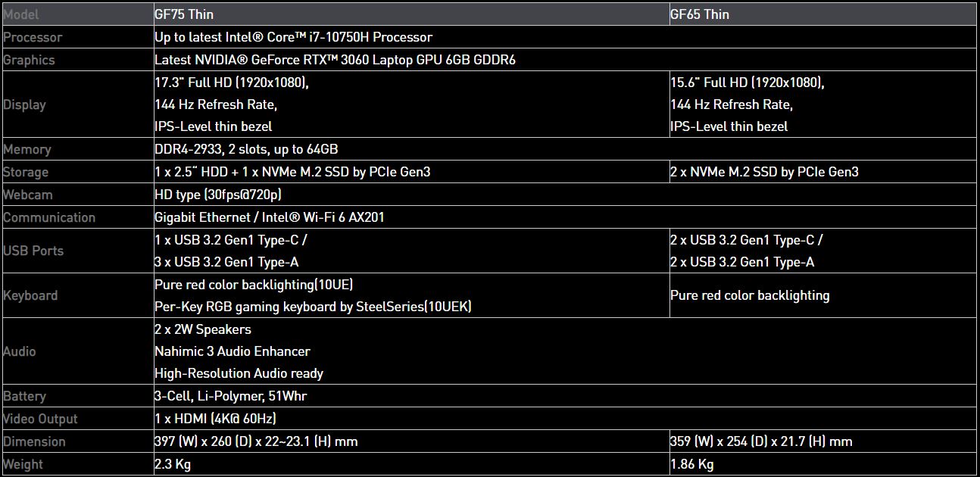Click the 'USB Ports' row label
Screen dimensions: 980x477
tap(33, 251)
